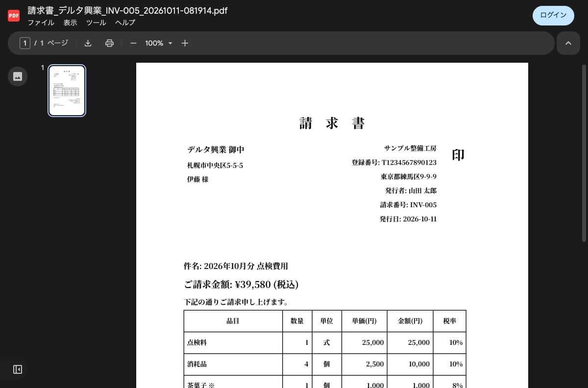Click the PDF file name title

[127, 10]
